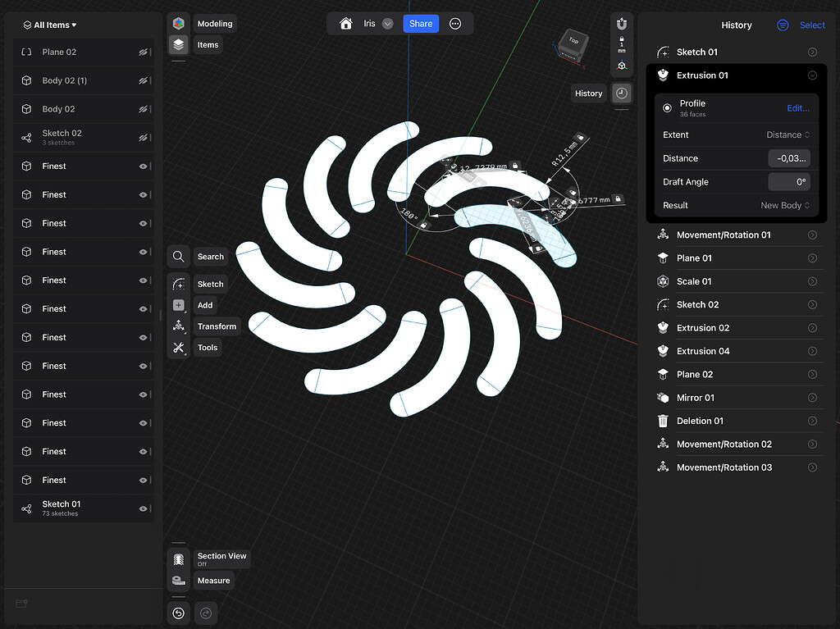
Task: Toggle visibility of Body 02 (1)
Action: 145,80
